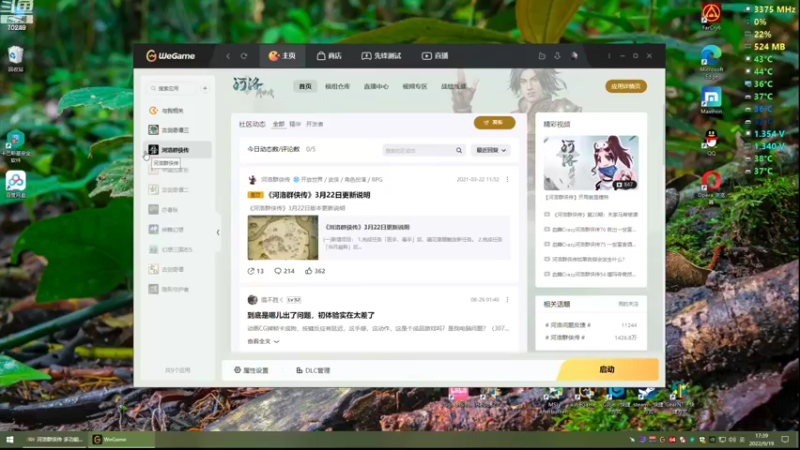
Task: Open options for the 08-26 post
Action: pyautogui.click(x=507, y=299)
